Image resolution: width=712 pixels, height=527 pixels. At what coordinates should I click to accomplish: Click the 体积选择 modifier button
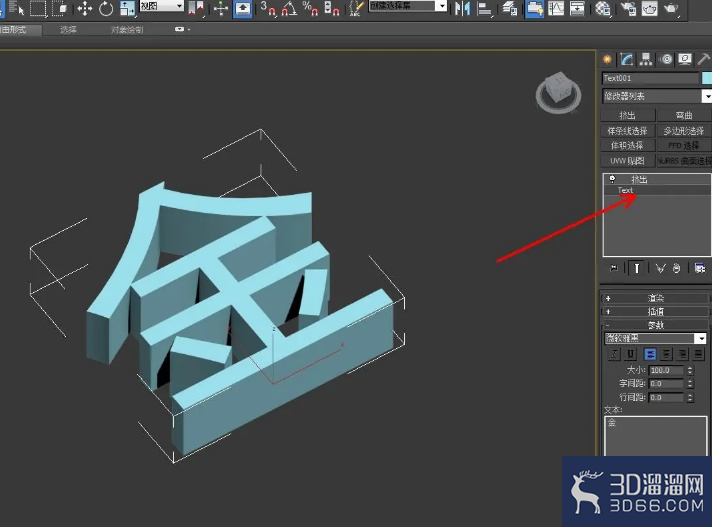(x=628, y=145)
